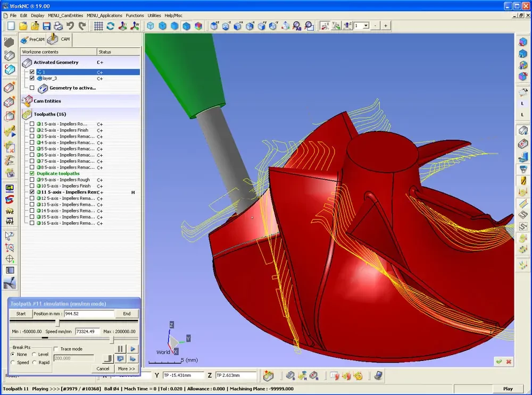Open the Display menu

pyautogui.click(x=37, y=15)
